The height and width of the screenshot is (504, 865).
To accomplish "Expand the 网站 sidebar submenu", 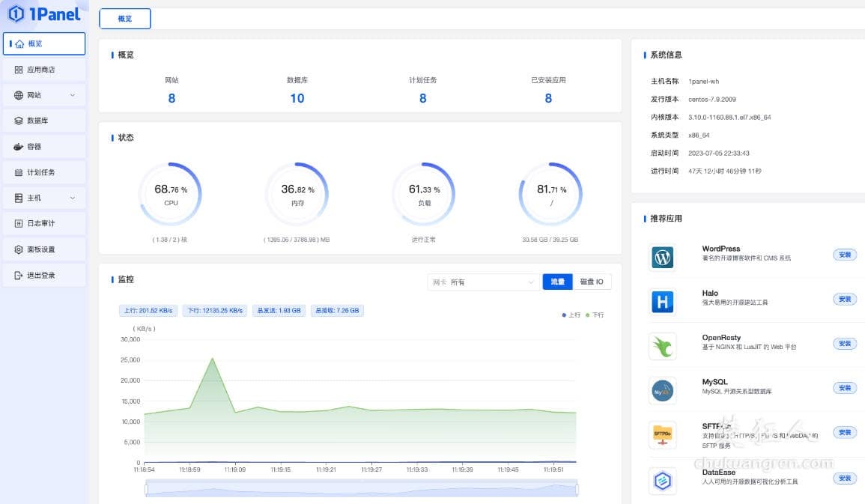I will pos(44,95).
